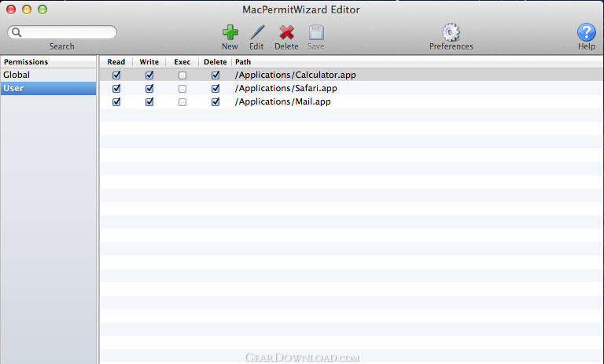Uncheck Read for Mail.app
Image resolution: width=604 pixels, height=364 pixels.
tap(116, 101)
